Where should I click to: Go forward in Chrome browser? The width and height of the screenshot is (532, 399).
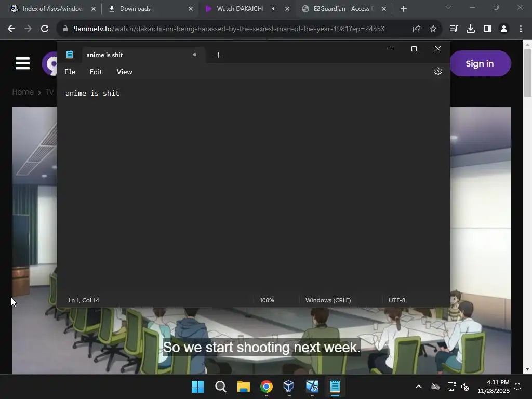(28, 29)
